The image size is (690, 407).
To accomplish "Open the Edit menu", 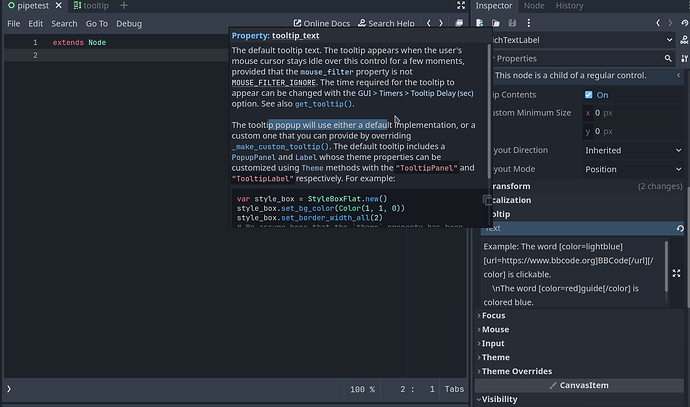I will 36,24.
